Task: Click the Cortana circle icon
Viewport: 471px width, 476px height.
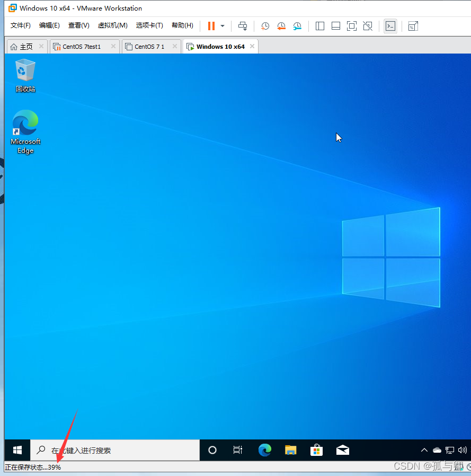Action: coord(212,450)
